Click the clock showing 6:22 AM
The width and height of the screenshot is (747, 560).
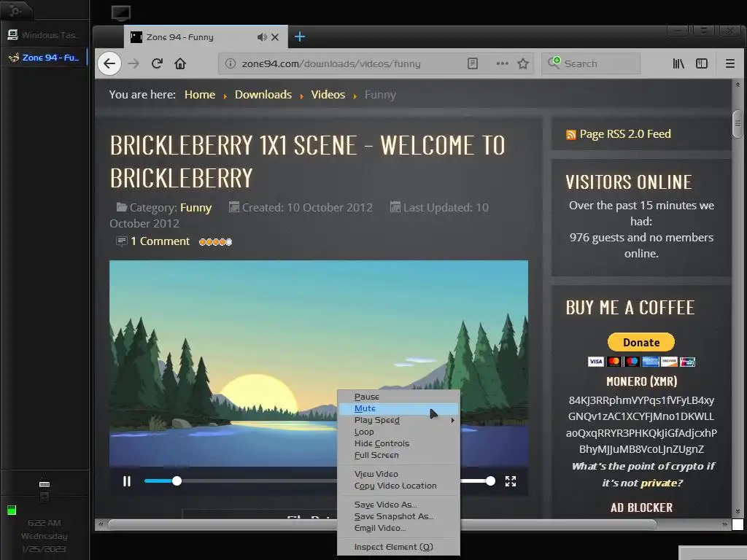[44, 523]
